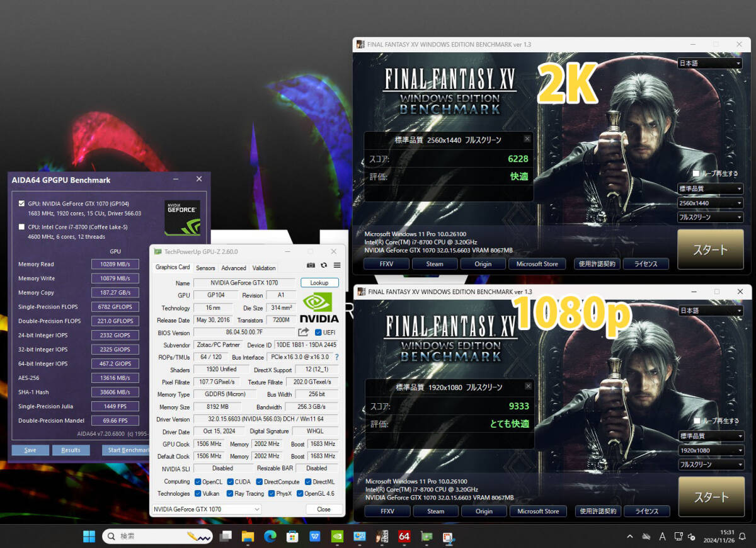Start the 2560x1440 benchmark with スタート
Viewport: 756px width, 548px height.
710,249
